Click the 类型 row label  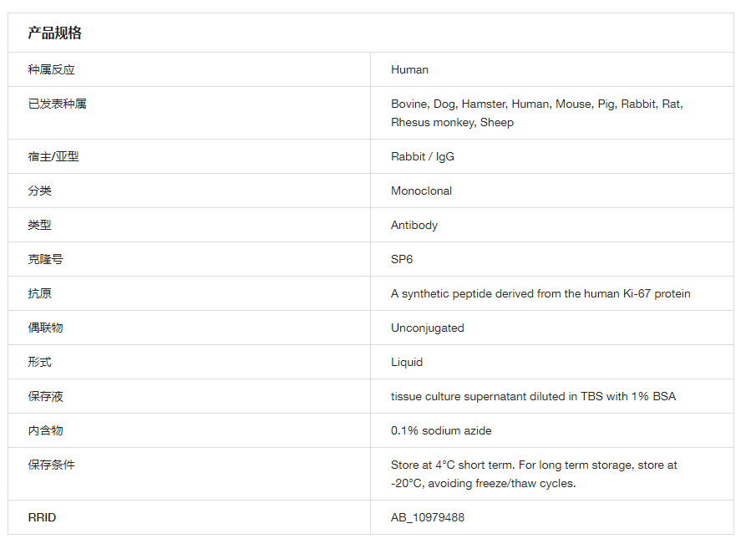[39, 225]
